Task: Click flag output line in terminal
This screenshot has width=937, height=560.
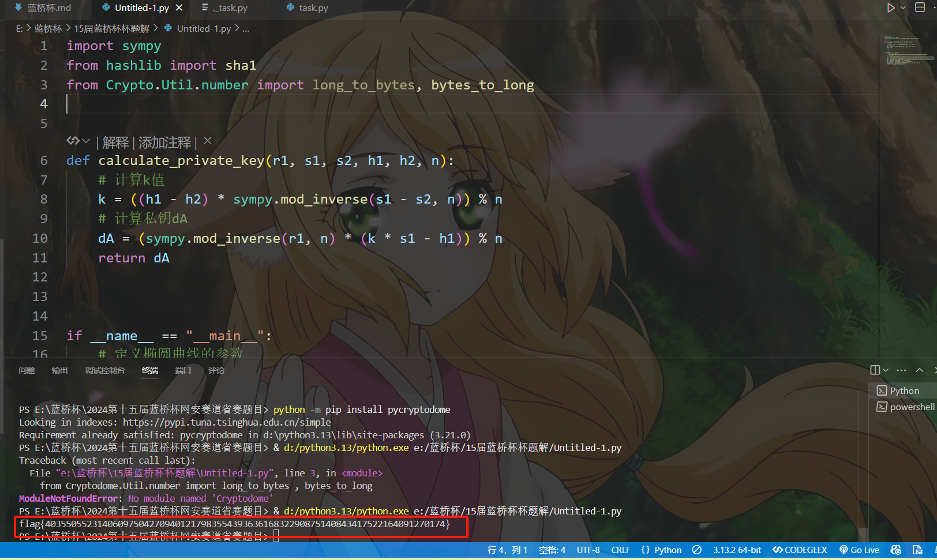Action: point(234,524)
